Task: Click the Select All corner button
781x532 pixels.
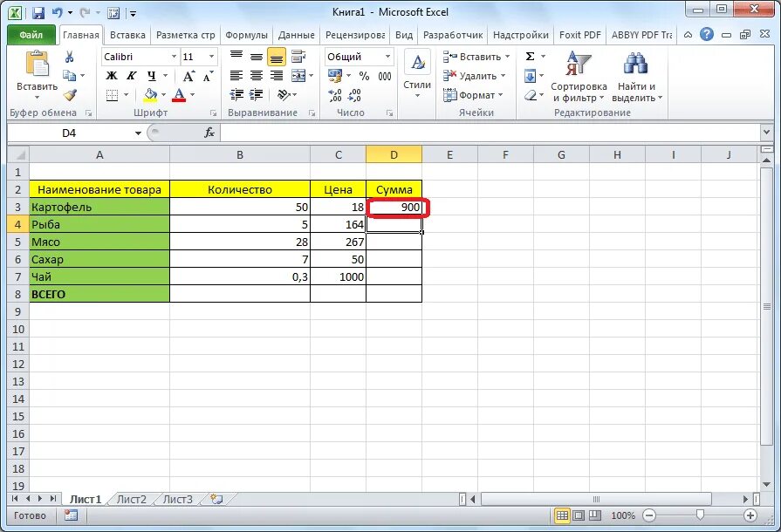Action: pyautogui.click(x=18, y=154)
